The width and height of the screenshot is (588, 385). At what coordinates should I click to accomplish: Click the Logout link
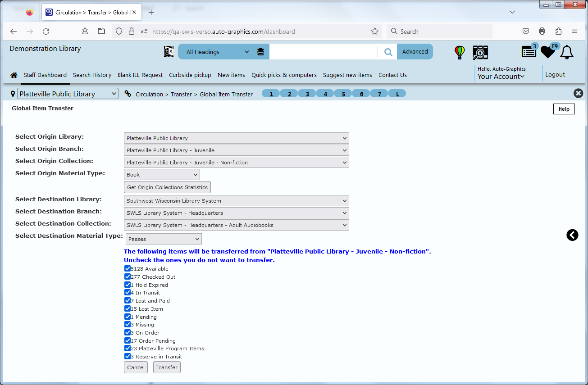click(555, 75)
